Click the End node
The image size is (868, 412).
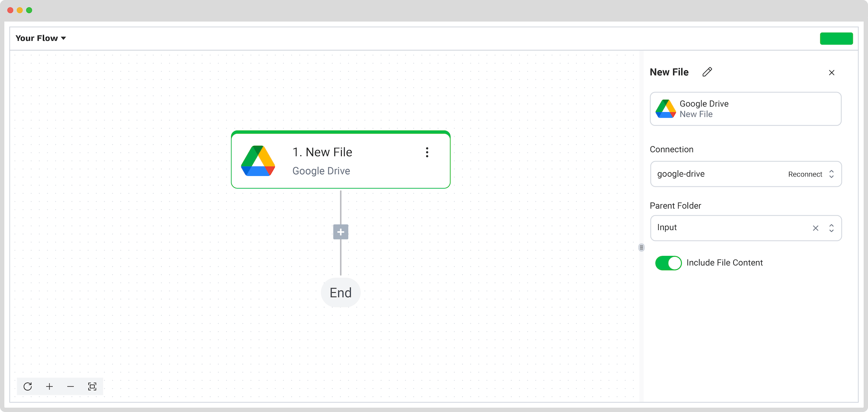tap(341, 293)
